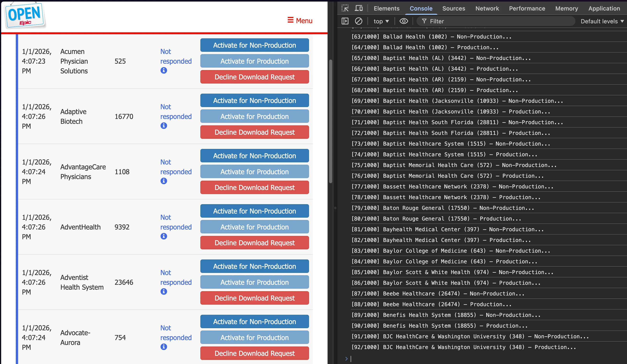
Task: Open the Network tab
Action: [x=487, y=8]
